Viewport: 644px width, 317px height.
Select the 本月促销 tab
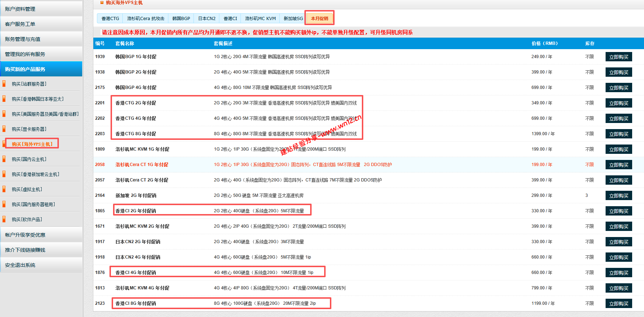pos(319,18)
